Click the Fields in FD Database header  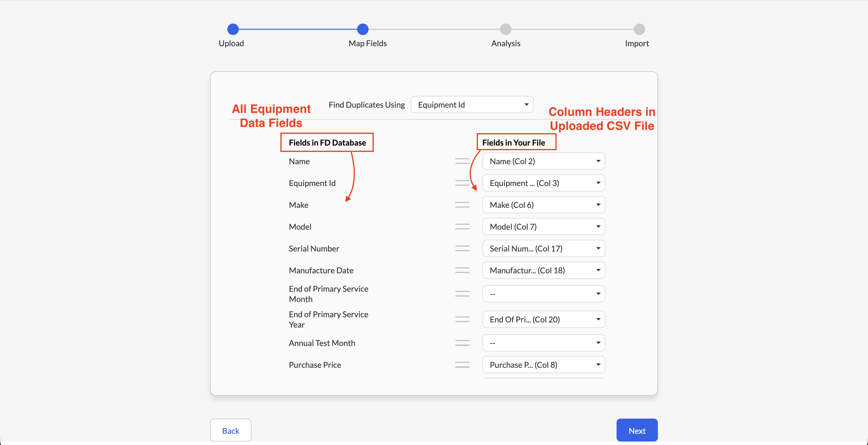[327, 143]
